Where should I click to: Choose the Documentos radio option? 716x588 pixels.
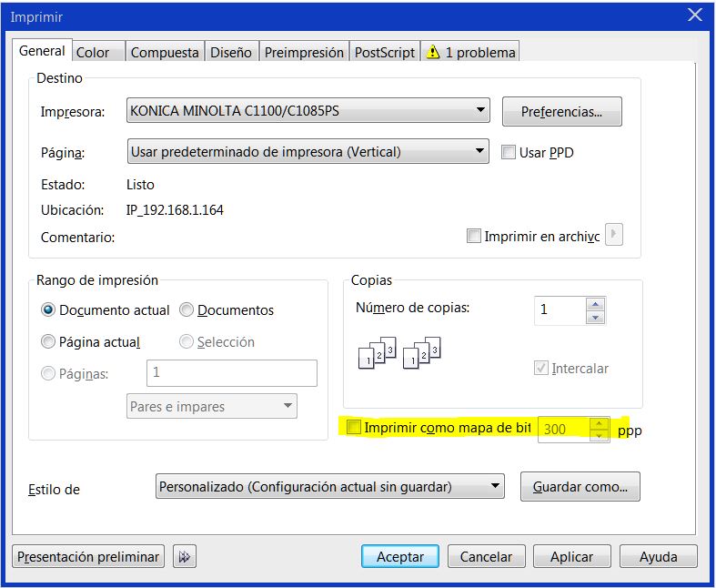pos(187,310)
